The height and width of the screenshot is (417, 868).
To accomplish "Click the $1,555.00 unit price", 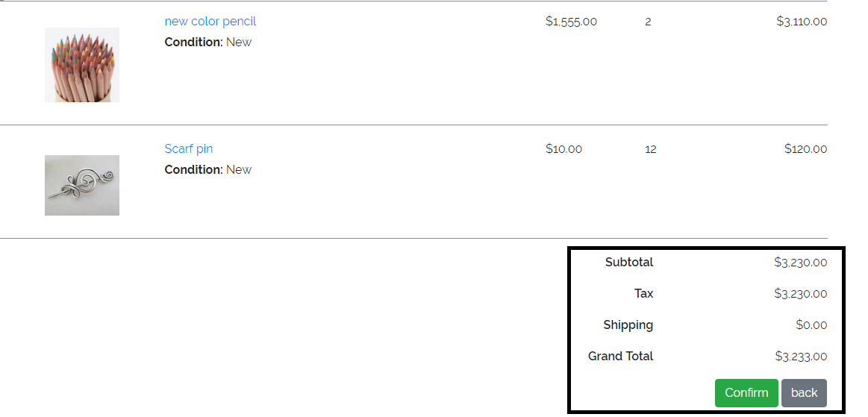I will coord(571,22).
